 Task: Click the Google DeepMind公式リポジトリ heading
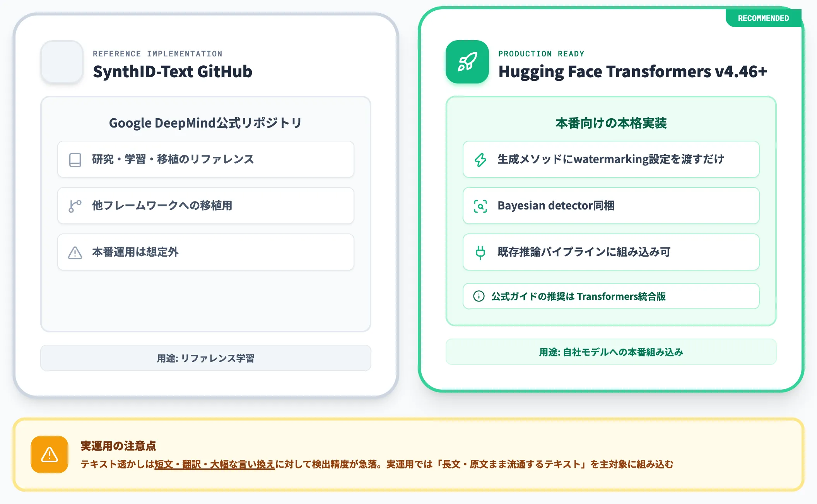tap(205, 123)
